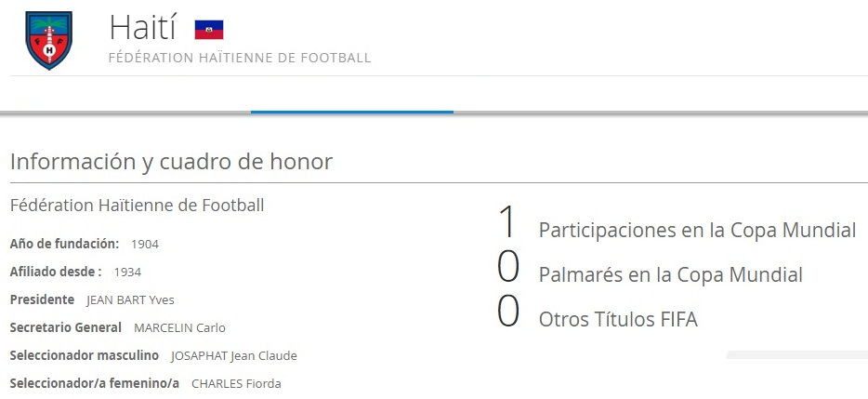The width and height of the screenshot is (868, 399).
Task: Click the Información y cuadro de honor heading
Action: [171, 161]
